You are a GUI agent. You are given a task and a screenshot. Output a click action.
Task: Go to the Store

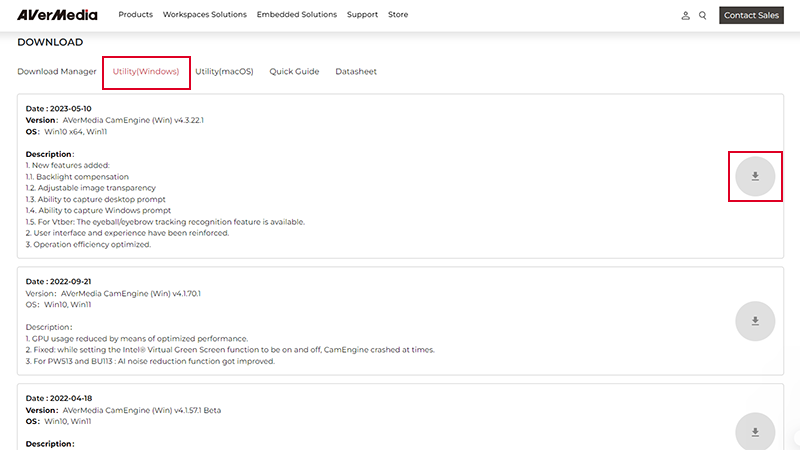coord(398,15)
